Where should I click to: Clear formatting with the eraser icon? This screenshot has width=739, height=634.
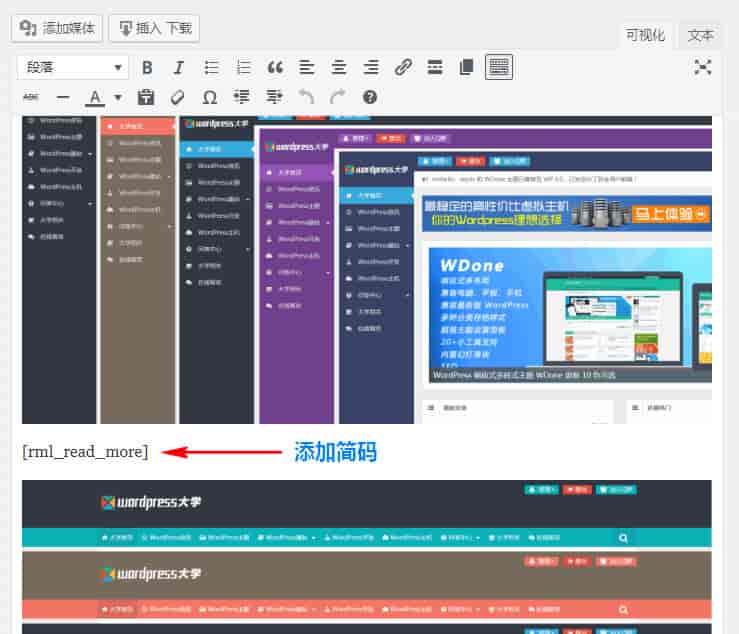[177, 98]
